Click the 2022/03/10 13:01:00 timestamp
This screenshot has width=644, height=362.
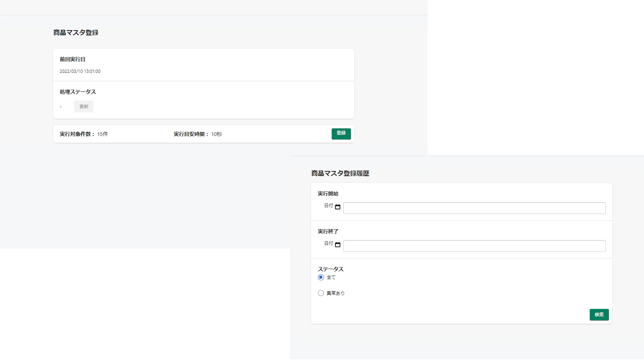(x=80, y=71)
